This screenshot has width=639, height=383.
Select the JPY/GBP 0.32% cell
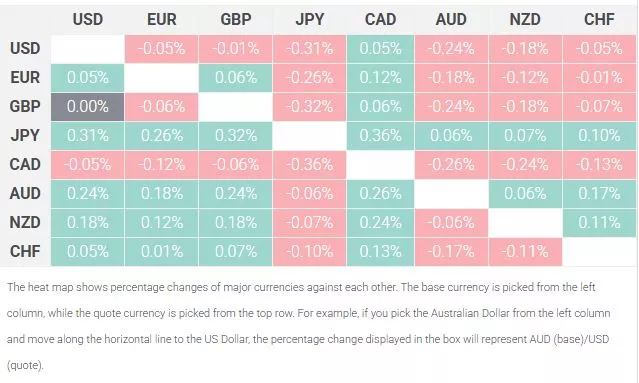236,136
